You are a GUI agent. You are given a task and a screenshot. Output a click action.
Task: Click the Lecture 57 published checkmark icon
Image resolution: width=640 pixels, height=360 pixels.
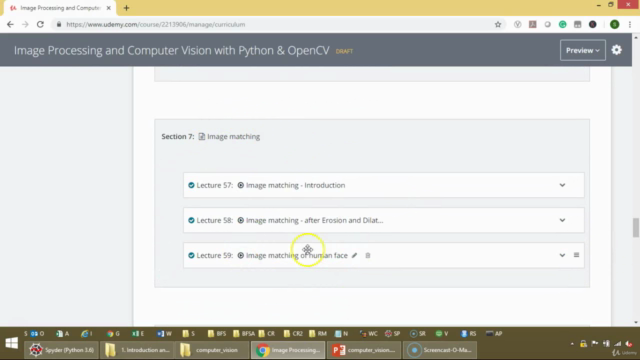click(191, 185)
